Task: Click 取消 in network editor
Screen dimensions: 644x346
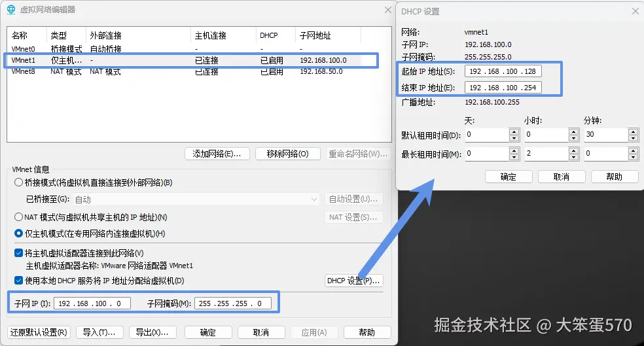Action: click(261, 332)
